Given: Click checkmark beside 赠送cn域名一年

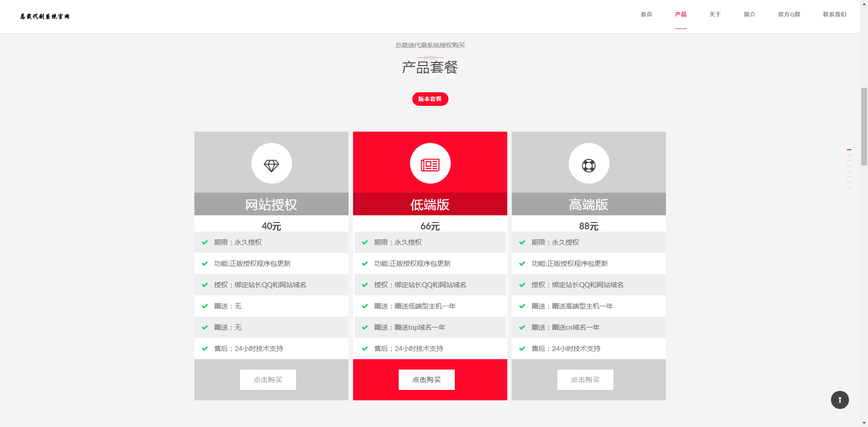Looking at the screenshot, I should [x=522, y=327].
